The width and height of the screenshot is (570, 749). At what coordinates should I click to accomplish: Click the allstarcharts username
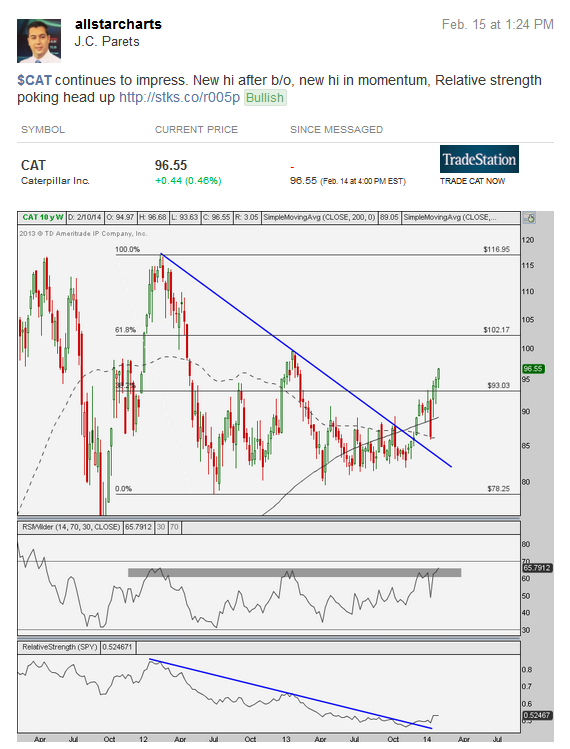(118, 24)
